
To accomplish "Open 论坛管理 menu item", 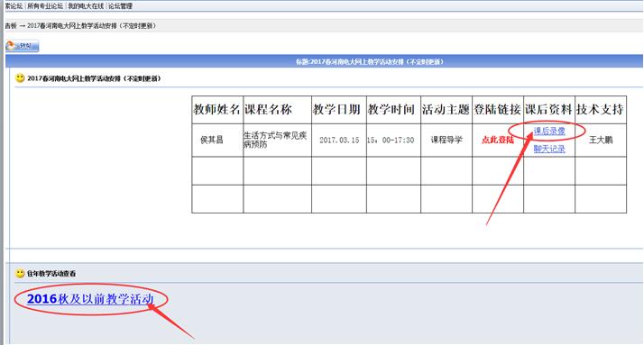I will [120, 6].
